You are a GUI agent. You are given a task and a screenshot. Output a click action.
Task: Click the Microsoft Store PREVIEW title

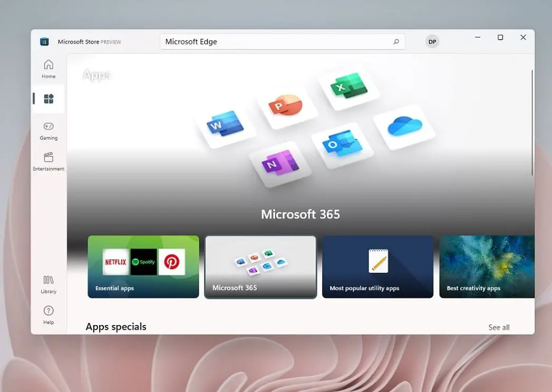[90, 42]
